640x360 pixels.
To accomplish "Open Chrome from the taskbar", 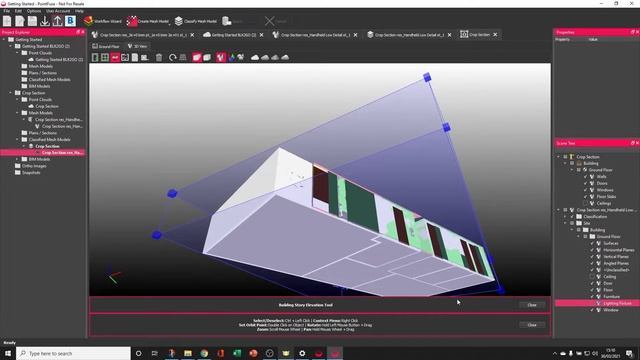I will [204, 353].
